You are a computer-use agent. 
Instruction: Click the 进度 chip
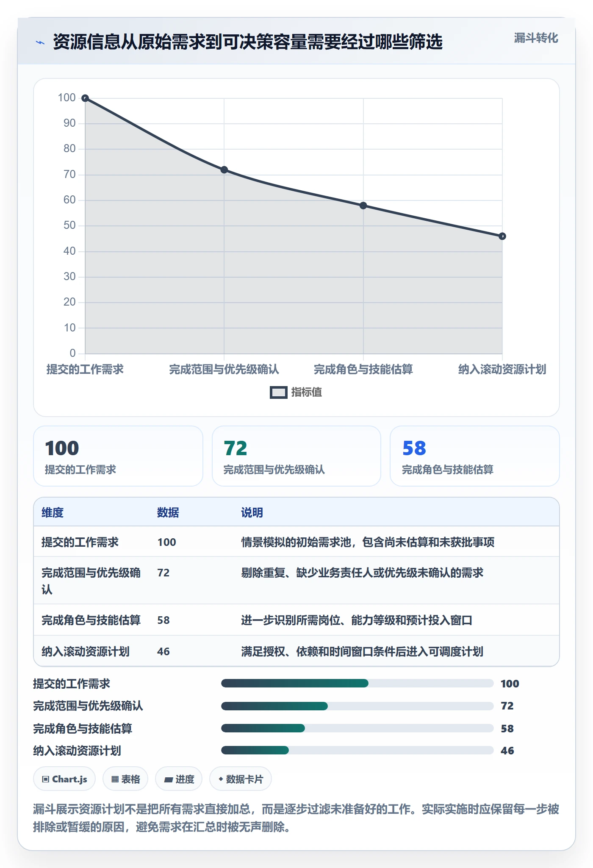(179, 779)
